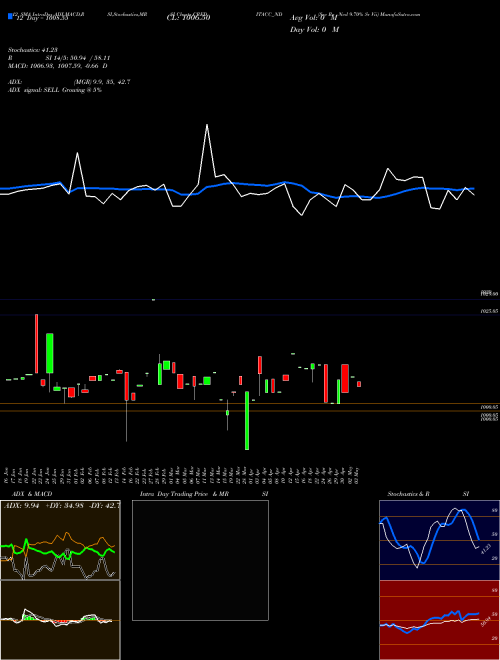Click the 'ADX signal: SELL Growing @ 5%' text
This screenshot has width=500, height=660.
point(55,90)
